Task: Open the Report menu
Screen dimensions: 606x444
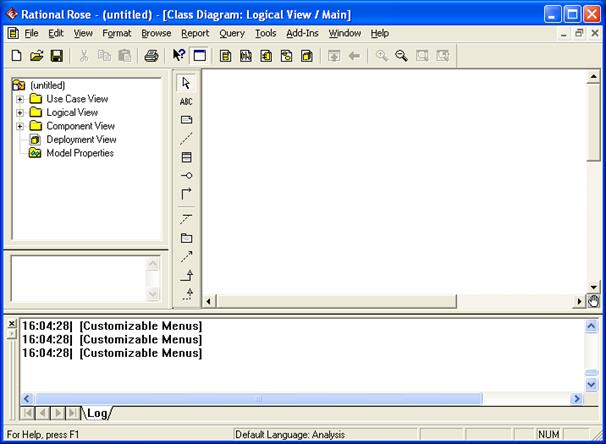Action: (195, 33)
